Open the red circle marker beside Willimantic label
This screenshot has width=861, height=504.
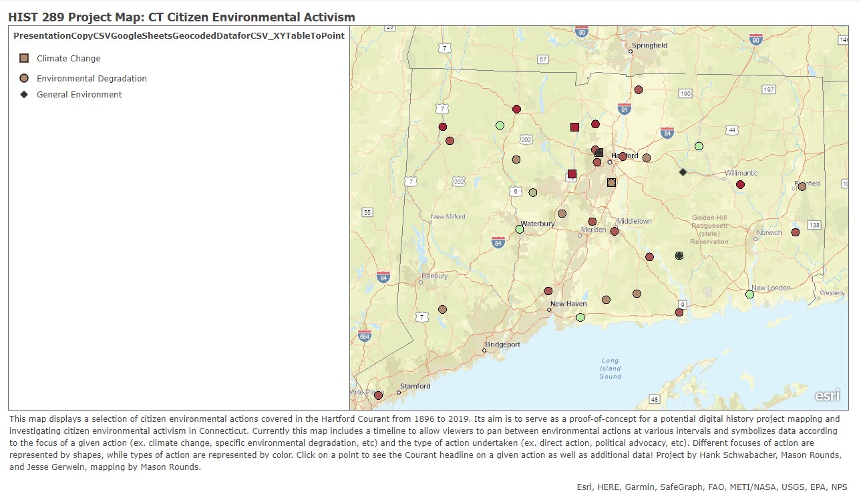click(x=740, y=184)
